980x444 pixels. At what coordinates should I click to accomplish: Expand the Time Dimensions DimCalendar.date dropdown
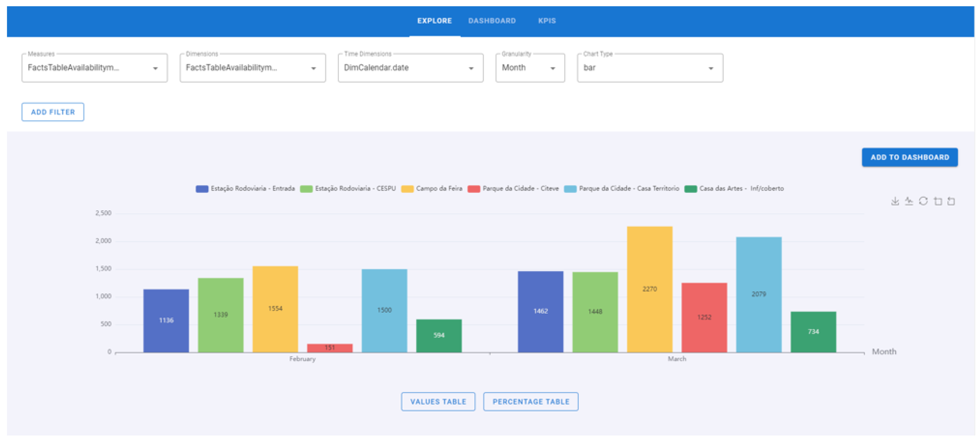[410, 68]
